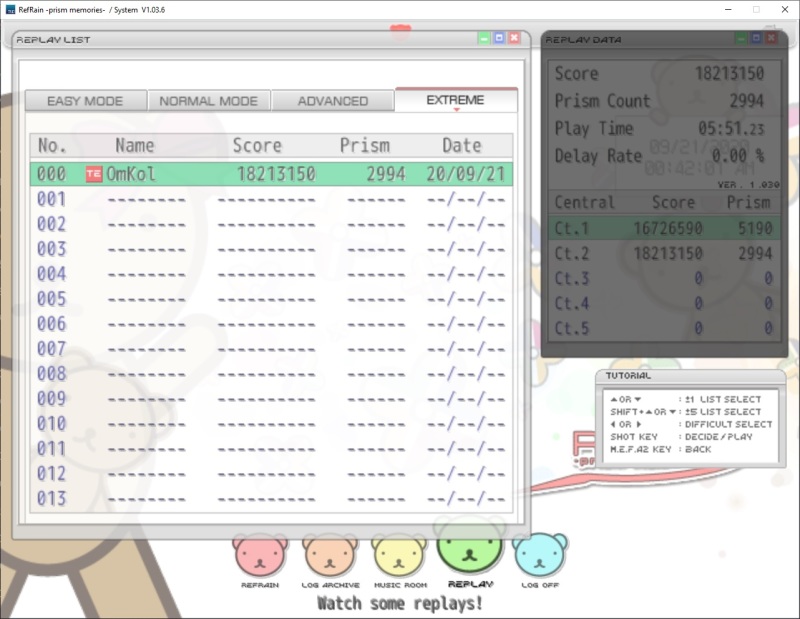Close the Replay Data panel with red button
Viewport: 800px width, 619px height.
point(771,38)
